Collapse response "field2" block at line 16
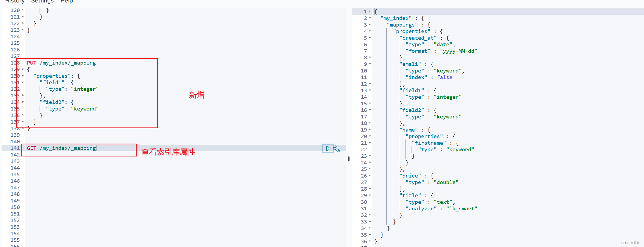 [370, 110]
